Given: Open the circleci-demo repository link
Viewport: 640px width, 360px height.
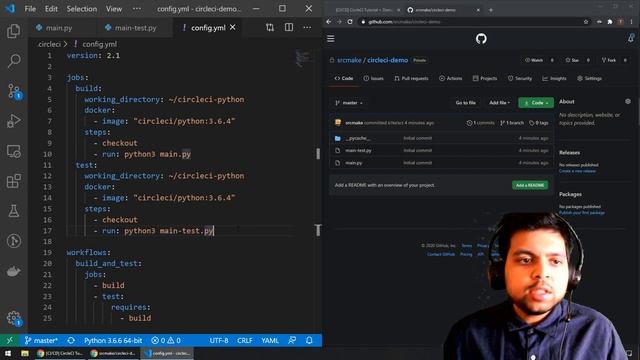Looking at the screenshot, I should point(387,60).
